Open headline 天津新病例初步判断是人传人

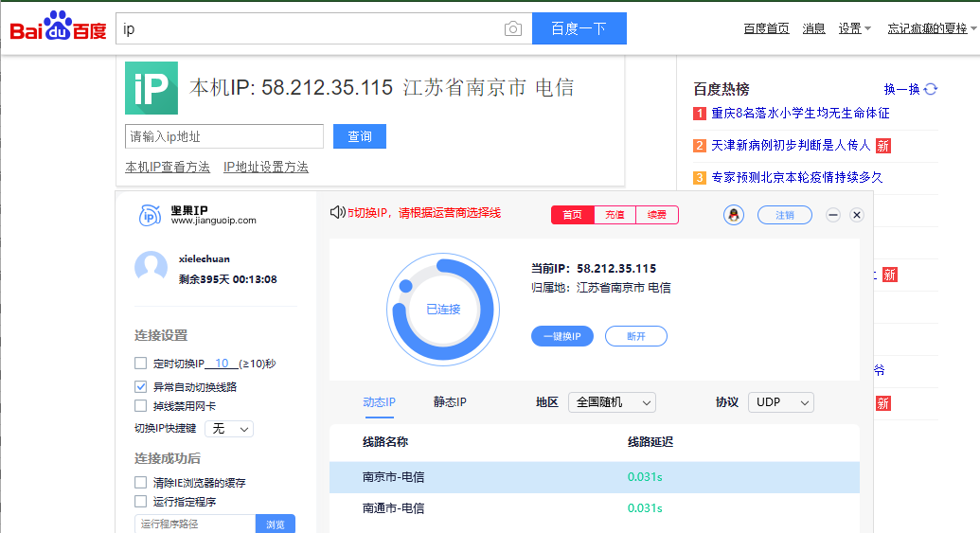coord(791,146)
